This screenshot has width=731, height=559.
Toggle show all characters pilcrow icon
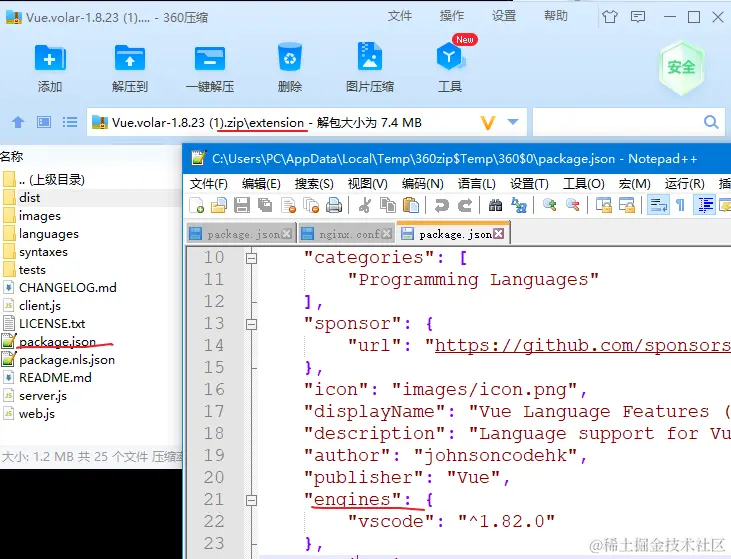[681, 205]
